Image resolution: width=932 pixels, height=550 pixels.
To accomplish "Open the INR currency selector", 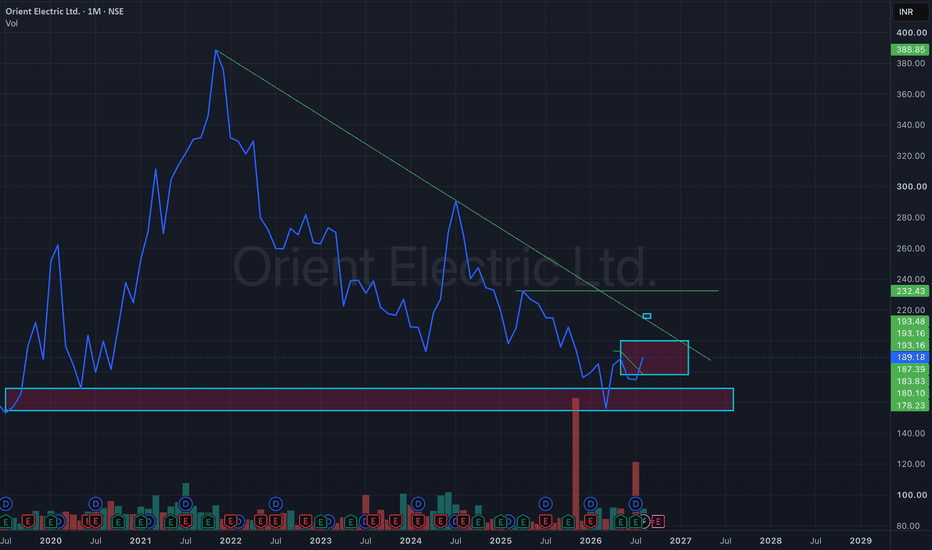I will point(909,12).
